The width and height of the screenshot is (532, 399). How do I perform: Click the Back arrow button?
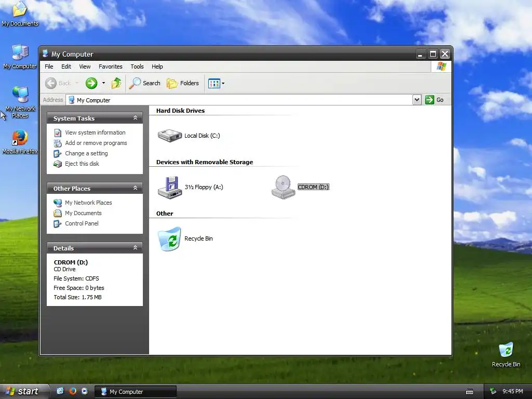tap(51, 83)
